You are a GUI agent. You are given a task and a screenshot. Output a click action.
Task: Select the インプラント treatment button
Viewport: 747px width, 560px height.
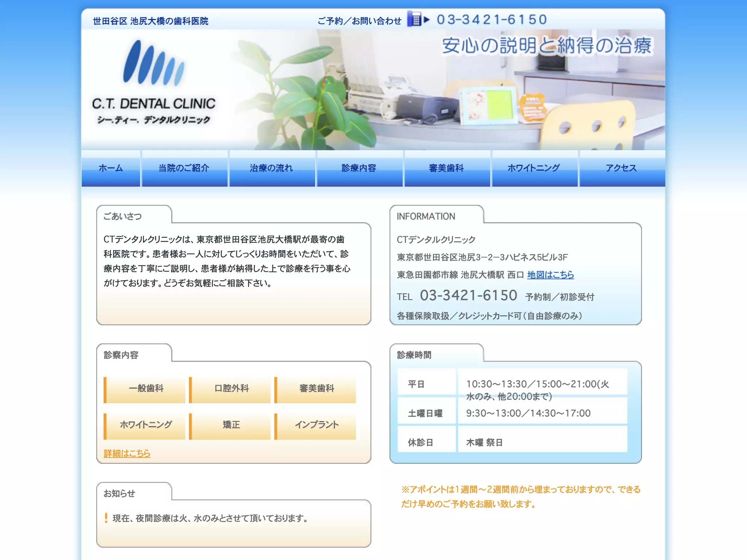click(x=316, y=426)
